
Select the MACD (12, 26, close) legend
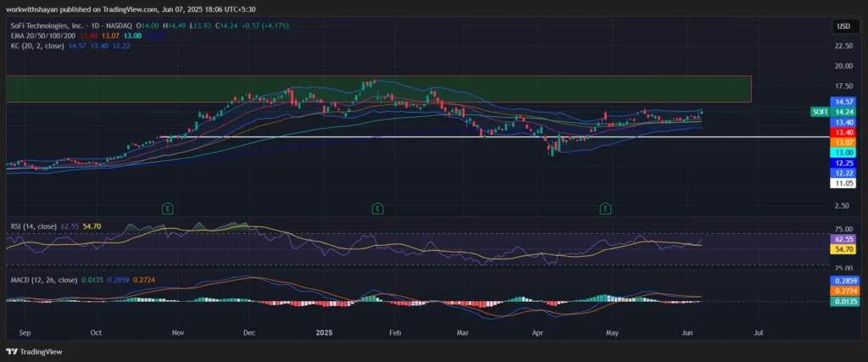(44, 281)
